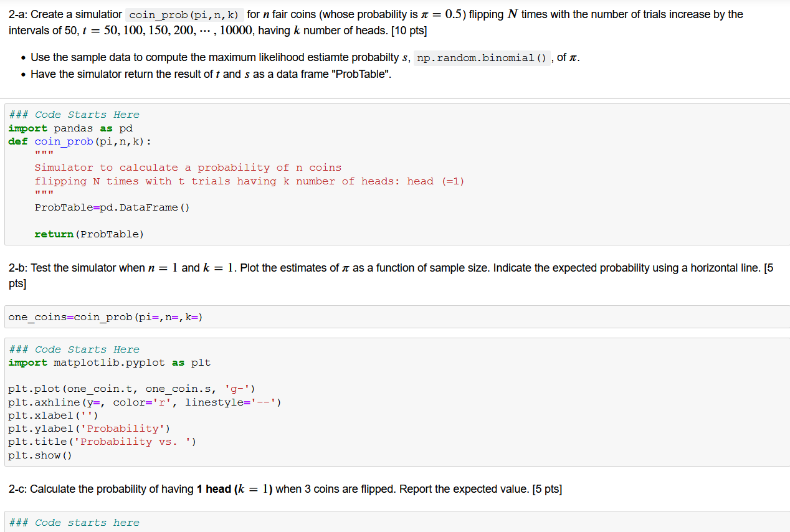Click the inline code 'coin_prob(pi,n,k)' in 2-a
The image size is (790, 532).
click(x=184, y=14)
